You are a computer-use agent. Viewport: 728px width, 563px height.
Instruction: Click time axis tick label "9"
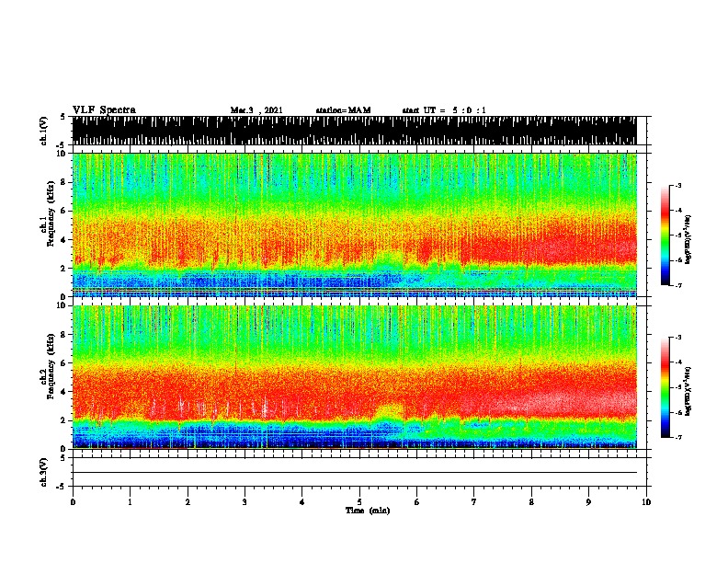[588, 502]
